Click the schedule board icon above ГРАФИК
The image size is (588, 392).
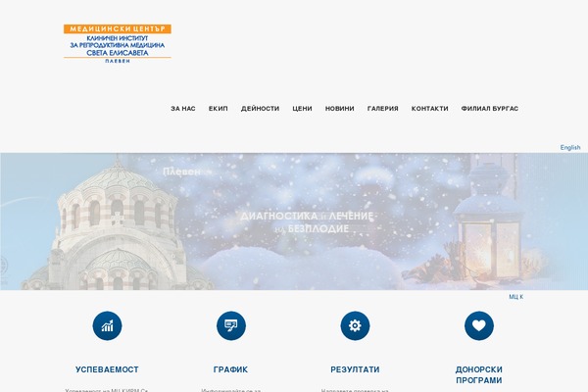click(x=231, y=325)
